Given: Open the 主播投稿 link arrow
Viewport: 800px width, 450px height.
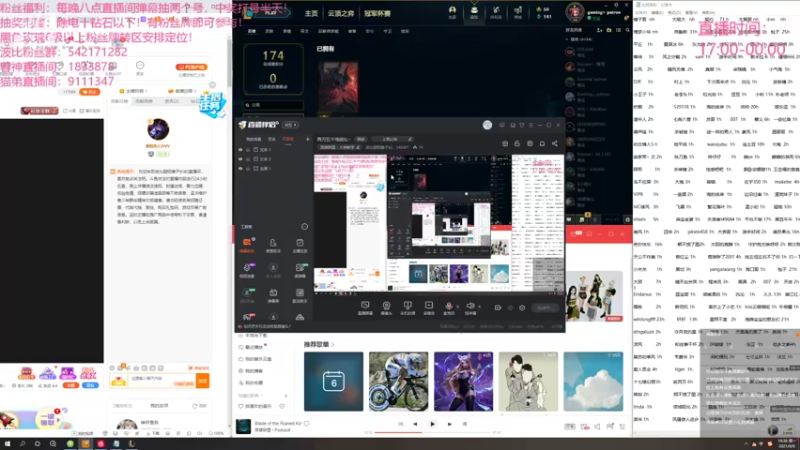Looking at the screenshot, I should [146, 91].
